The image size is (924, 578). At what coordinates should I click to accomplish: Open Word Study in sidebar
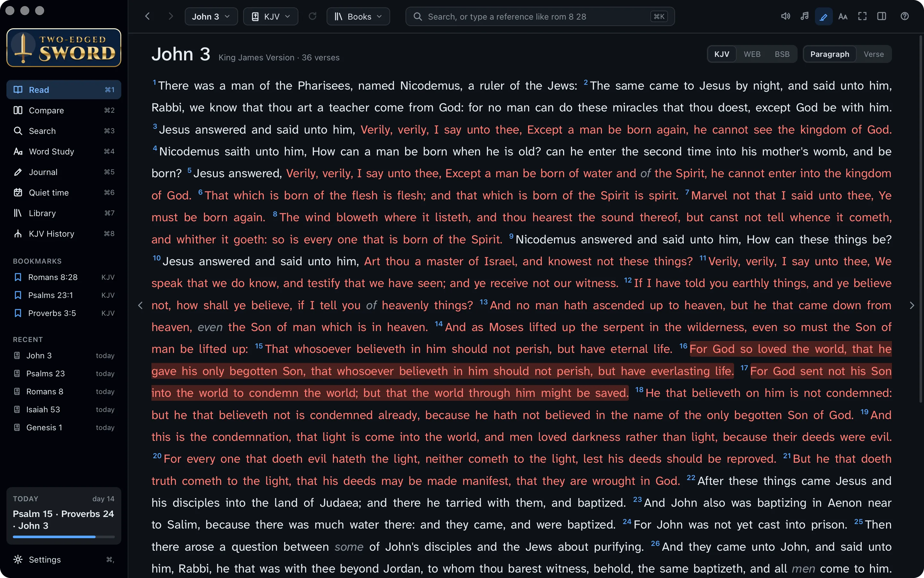pyautogui.click(x=64, y=151)
